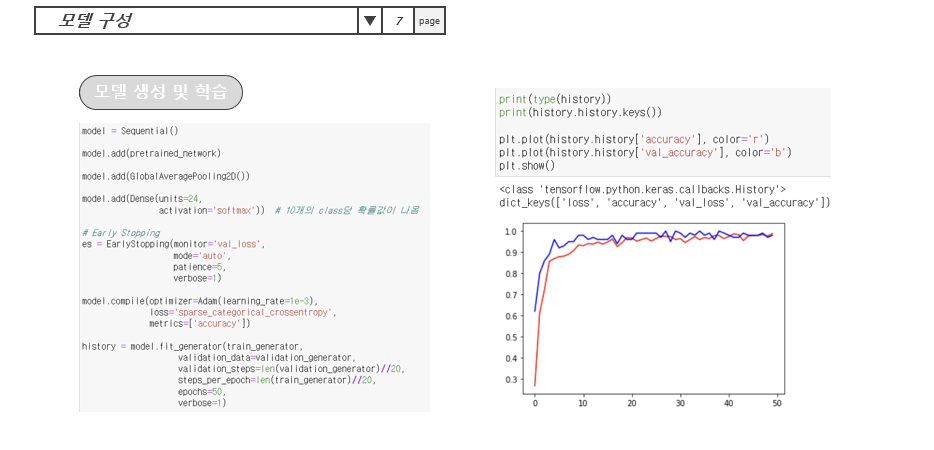The height and width of the screenshot is (450, 934).
Task: Open the dropdown arrow beside 모델 구성
Action: pyautogui.click(x=370, y=21)
